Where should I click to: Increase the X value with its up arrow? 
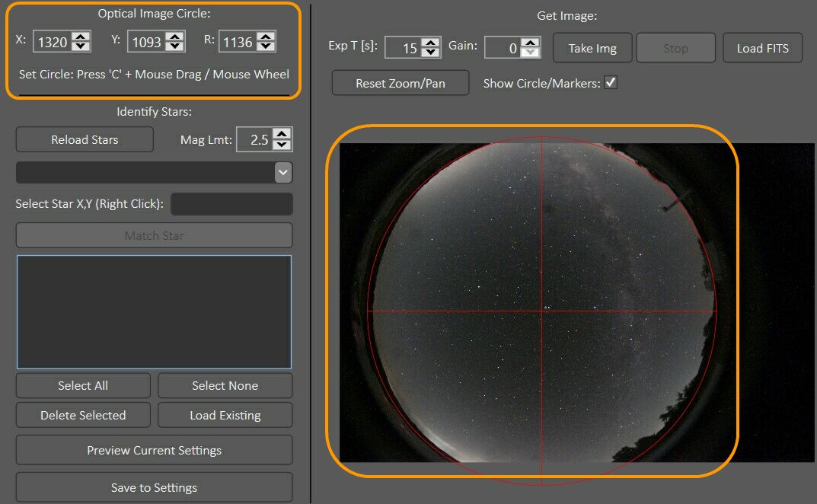81,37
